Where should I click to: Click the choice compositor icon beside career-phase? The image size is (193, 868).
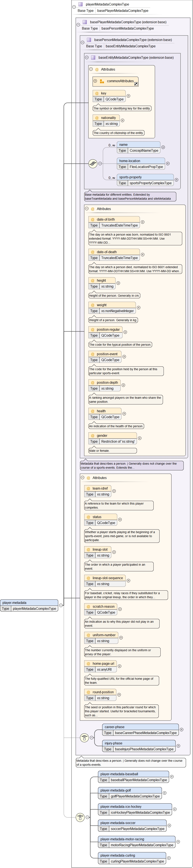[x=84, y=738]
